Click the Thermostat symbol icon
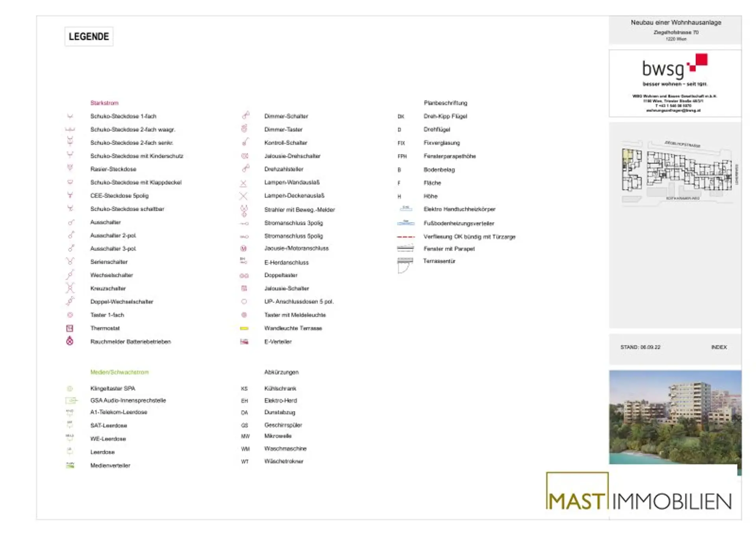Image resolution: width=756 pixels, height=535 pixels. point(70,328)
